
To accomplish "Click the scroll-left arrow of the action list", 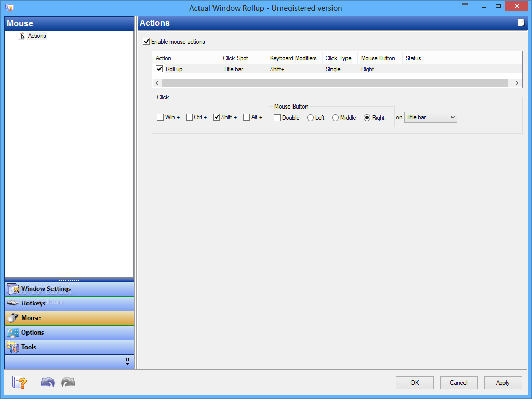I will pyautogui.click(x=157, y=83).
